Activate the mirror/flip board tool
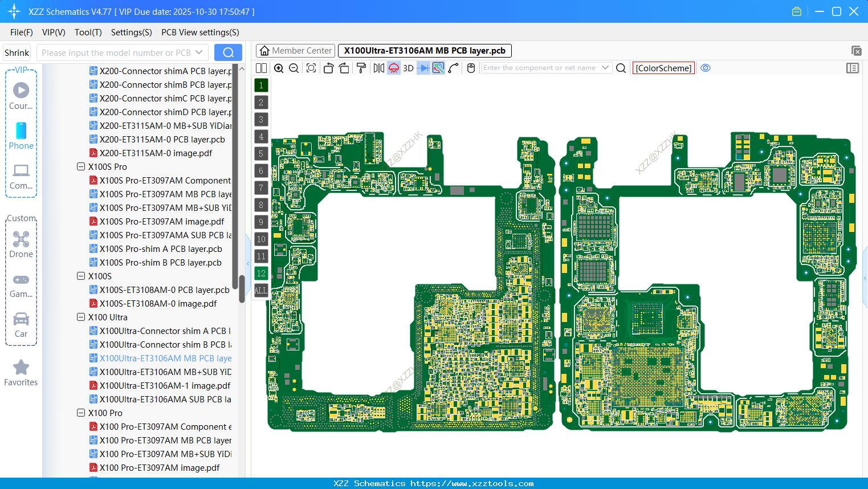Viewport: 868px width, 489px height. [x=378, y=68]
